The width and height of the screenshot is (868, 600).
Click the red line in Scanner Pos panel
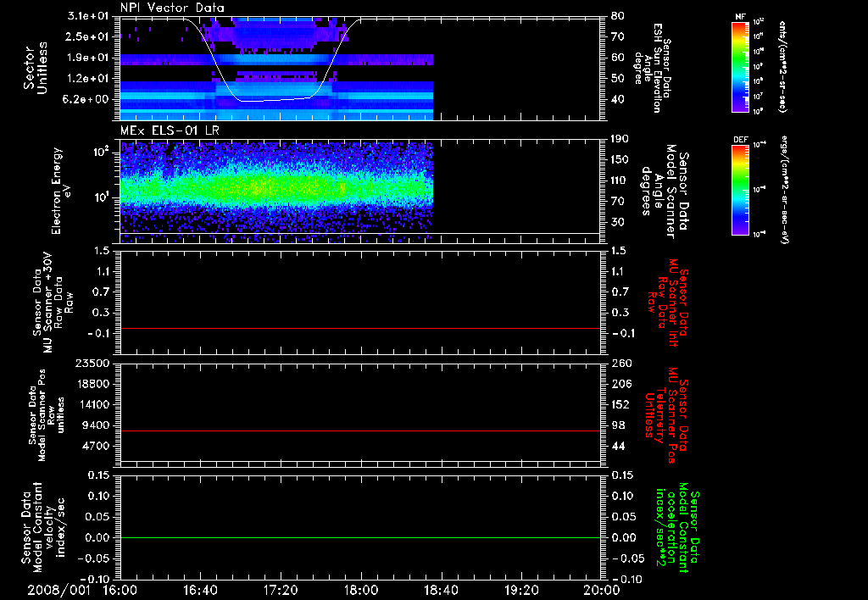(x=360, y=431)
